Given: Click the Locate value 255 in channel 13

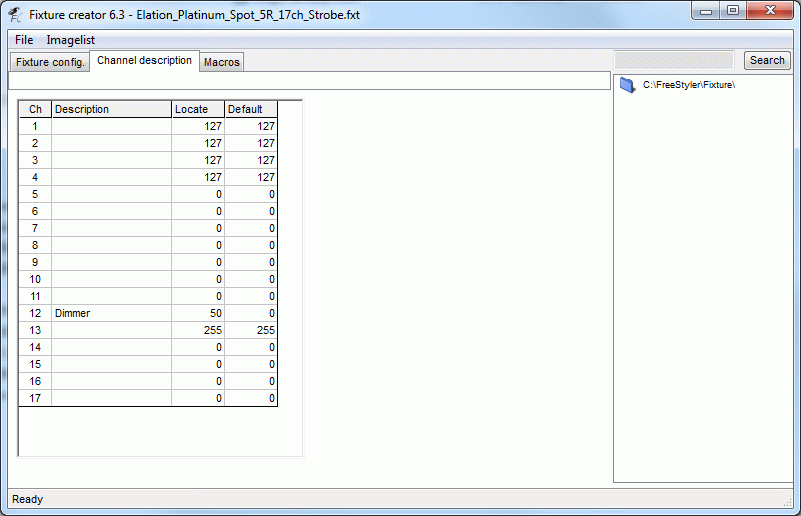Looking at the screenshot, I should click(x=198, y=330).
